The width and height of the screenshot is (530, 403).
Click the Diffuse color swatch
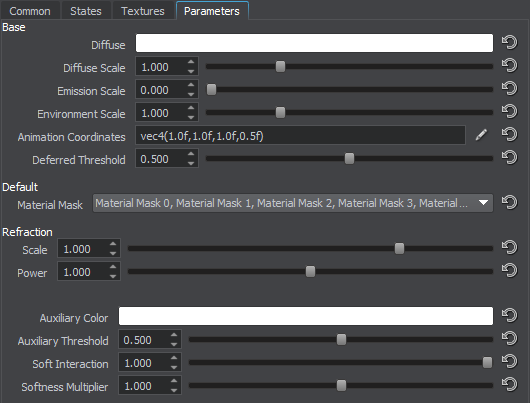[x=314, y=43]
